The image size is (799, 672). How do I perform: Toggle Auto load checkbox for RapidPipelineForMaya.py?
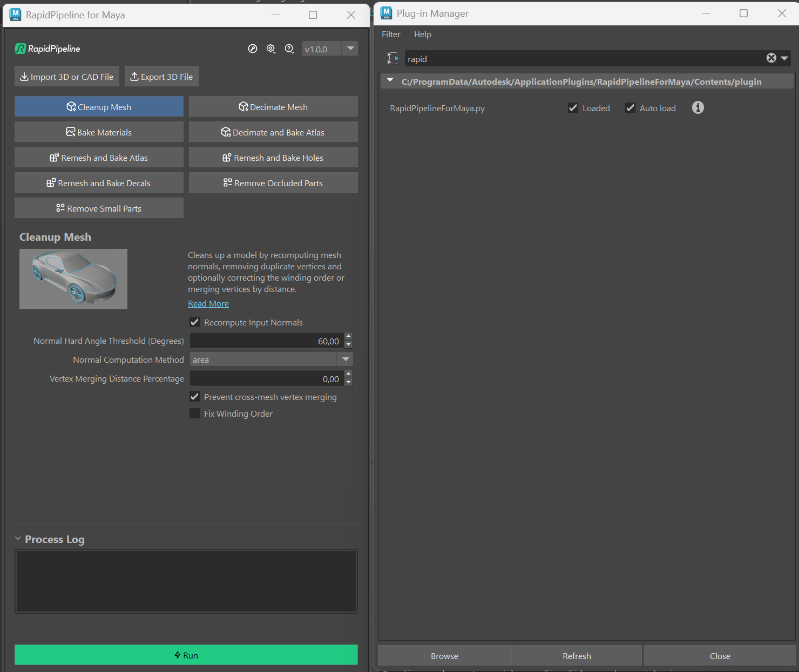tap(630, 108)
